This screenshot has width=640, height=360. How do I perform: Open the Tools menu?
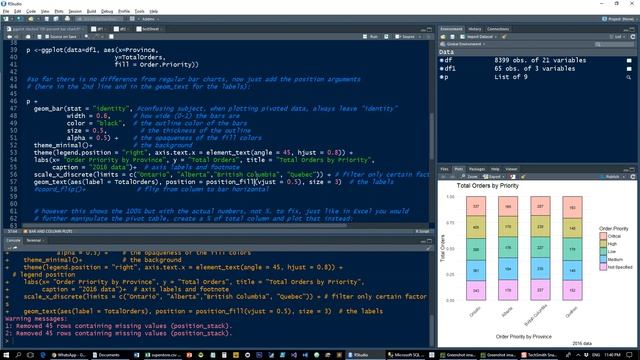tap(140, 11)
